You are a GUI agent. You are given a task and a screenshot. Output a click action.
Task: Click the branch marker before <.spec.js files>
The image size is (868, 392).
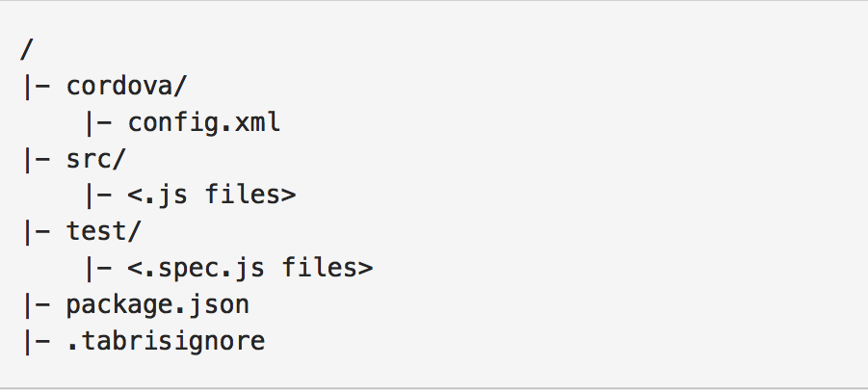98,269
